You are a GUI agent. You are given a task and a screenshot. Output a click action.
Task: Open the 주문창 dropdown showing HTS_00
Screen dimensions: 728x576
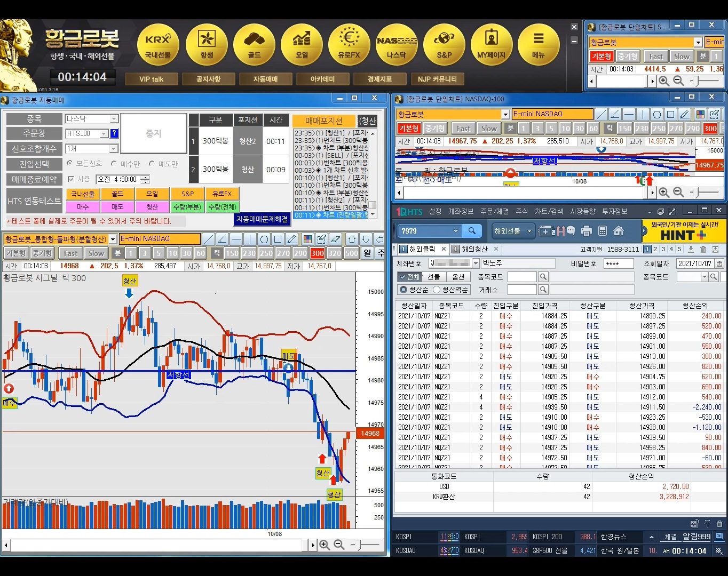click(104, 133)
